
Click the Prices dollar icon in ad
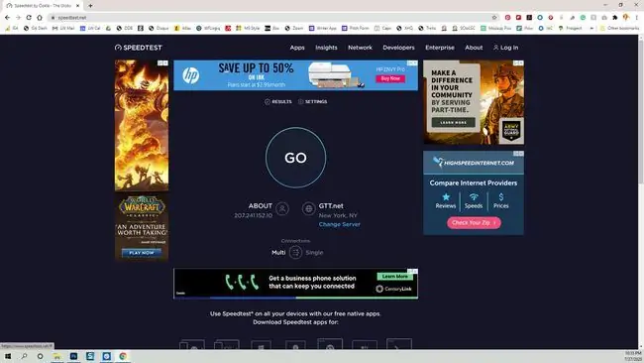coord(501,197)
